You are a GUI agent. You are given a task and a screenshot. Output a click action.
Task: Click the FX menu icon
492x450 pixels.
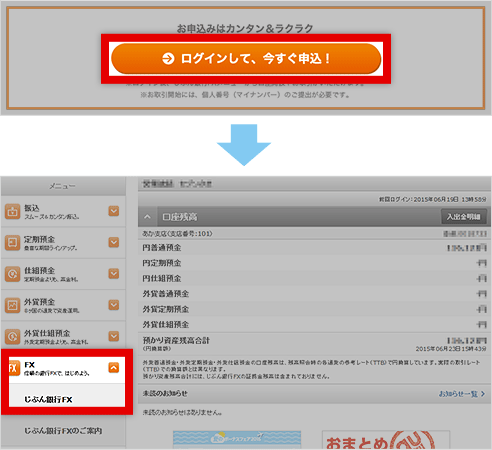click(x=14, y=368)
